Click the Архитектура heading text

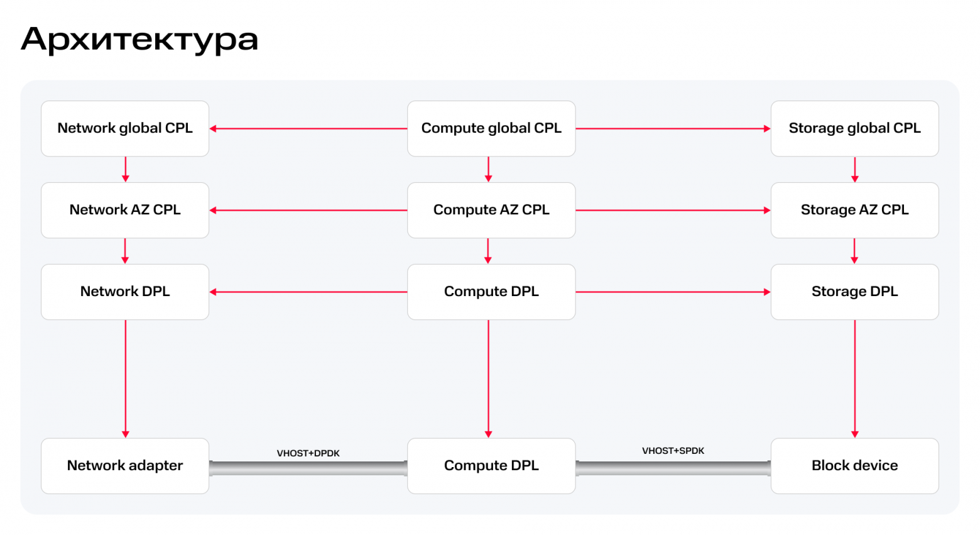click(x=139, y=39)
